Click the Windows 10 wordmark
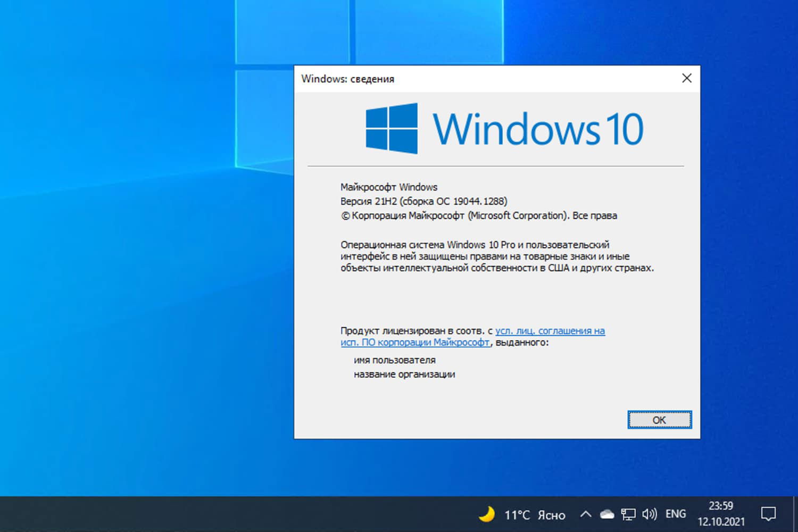 click(x=537, y=129)
